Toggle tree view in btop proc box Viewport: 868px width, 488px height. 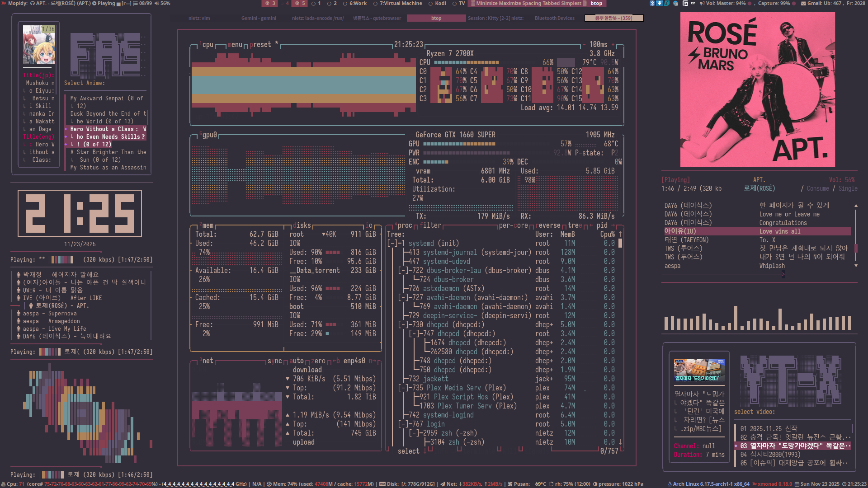[x=575, y=225]
